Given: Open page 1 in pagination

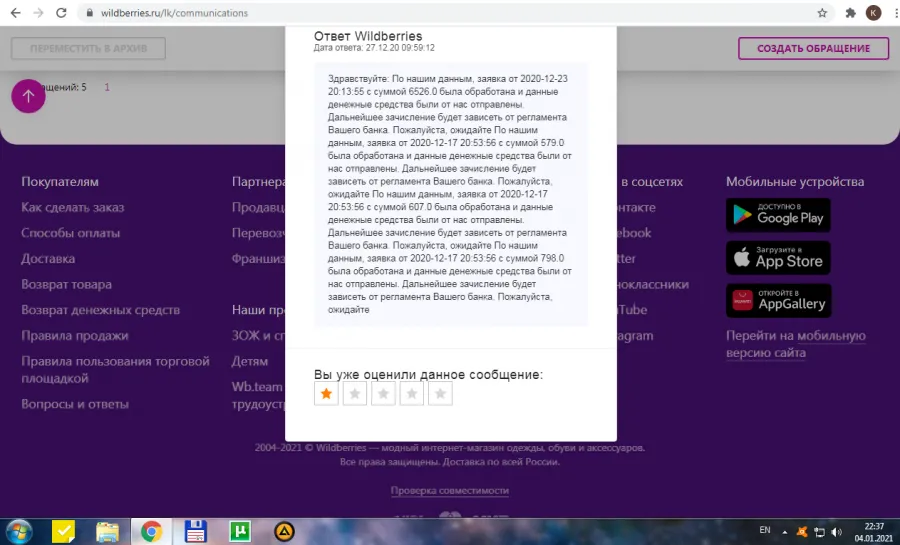Looking at the screenshot, I should [x=107, y=87].
